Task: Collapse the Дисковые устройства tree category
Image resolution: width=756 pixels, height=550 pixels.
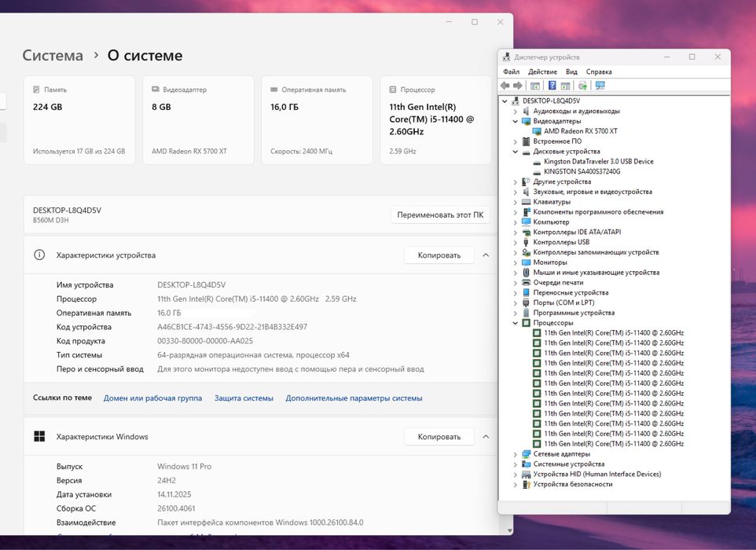Action: 516,152
